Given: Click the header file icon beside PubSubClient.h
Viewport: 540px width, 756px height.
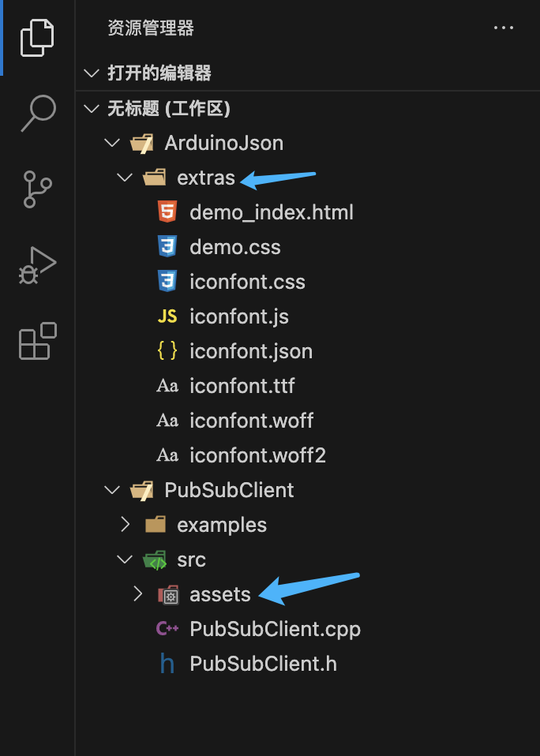Looking at the screenshot, I should click(167, 664).
